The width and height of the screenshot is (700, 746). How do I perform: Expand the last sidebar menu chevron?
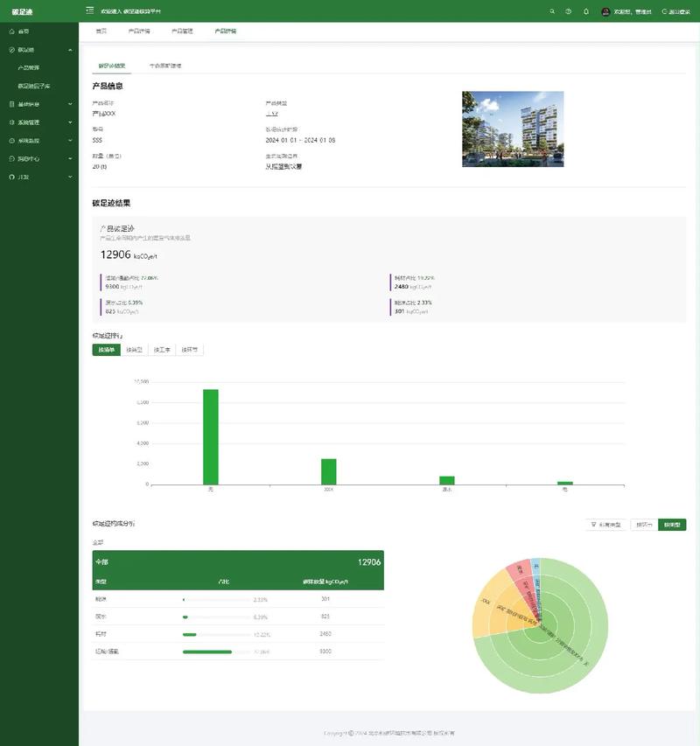[70, 177]
